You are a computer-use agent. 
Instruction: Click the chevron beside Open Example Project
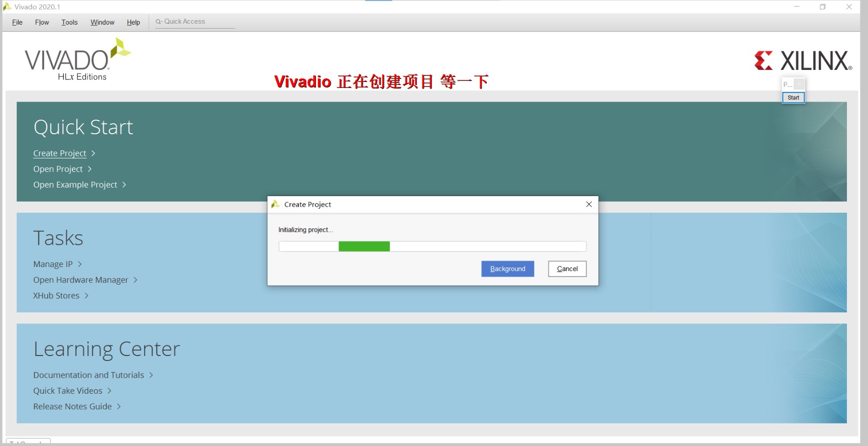pos(124,185)
